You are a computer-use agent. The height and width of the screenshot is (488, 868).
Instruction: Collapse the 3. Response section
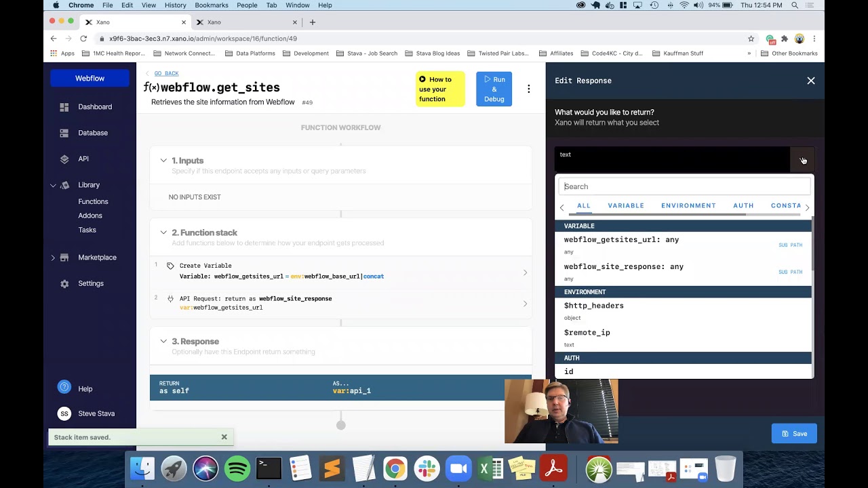[163, 341]
